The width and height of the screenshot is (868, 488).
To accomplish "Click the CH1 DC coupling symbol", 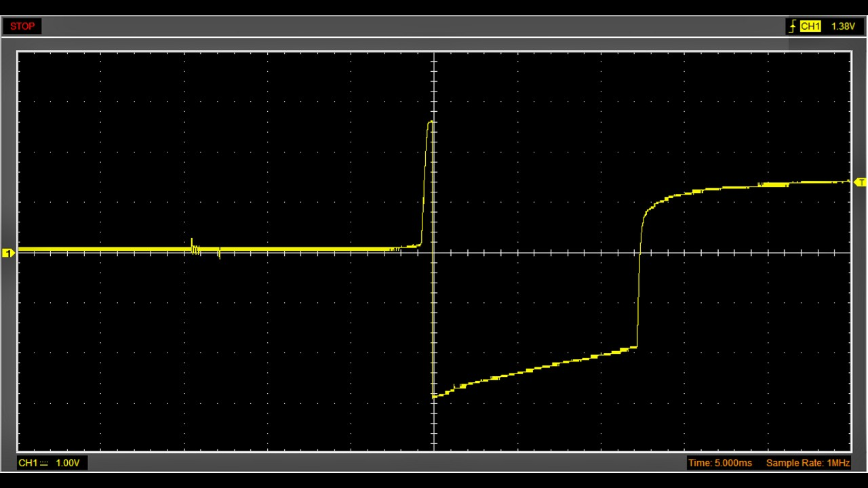I will coord(44,463).
